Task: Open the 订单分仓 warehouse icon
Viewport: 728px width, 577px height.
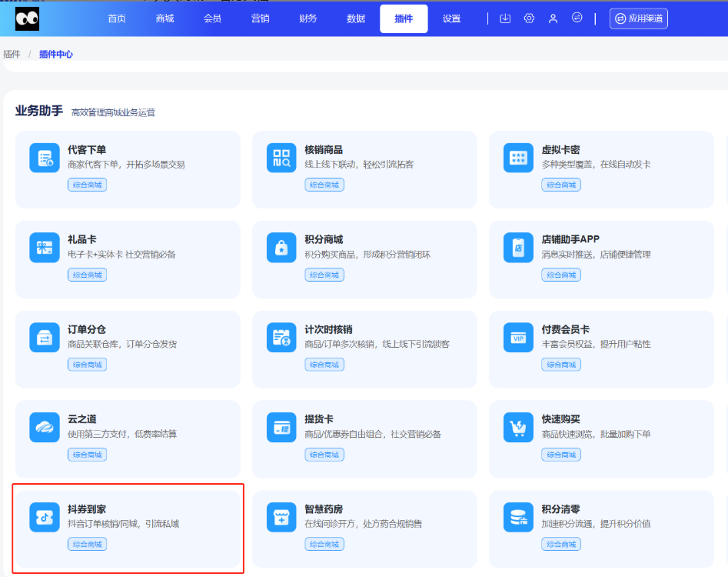Action: (45, 338)
